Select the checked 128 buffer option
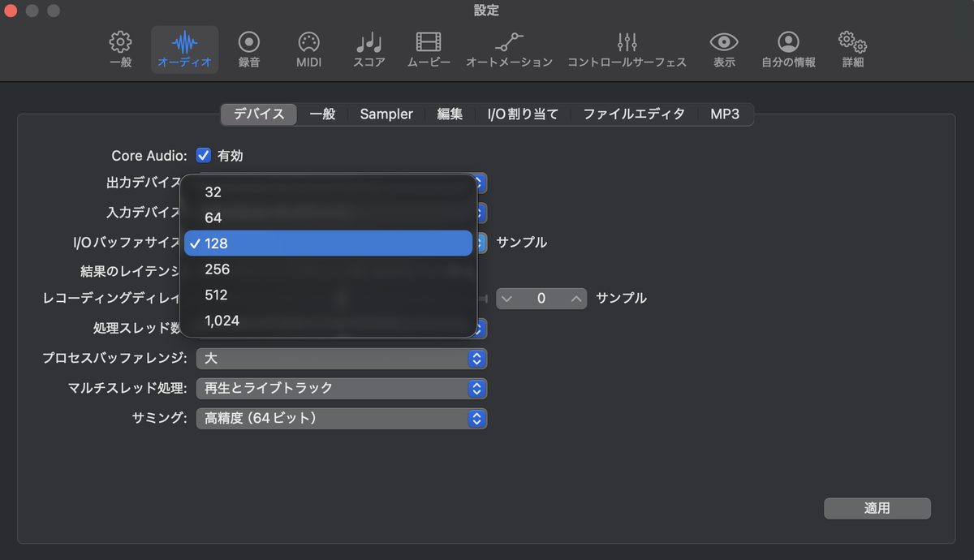974x560 pixels. pos(328,243)
